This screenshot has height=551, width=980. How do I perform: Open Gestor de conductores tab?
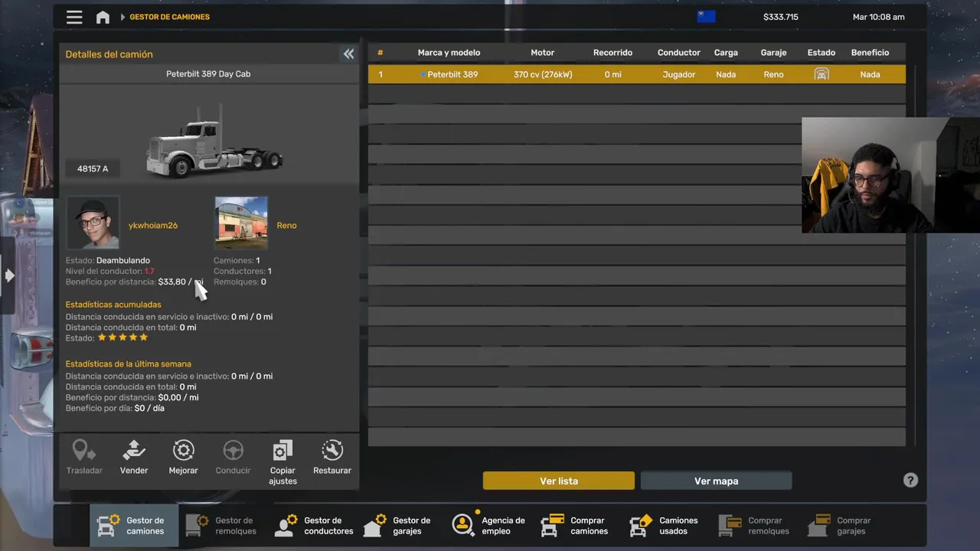pos(314,526)
